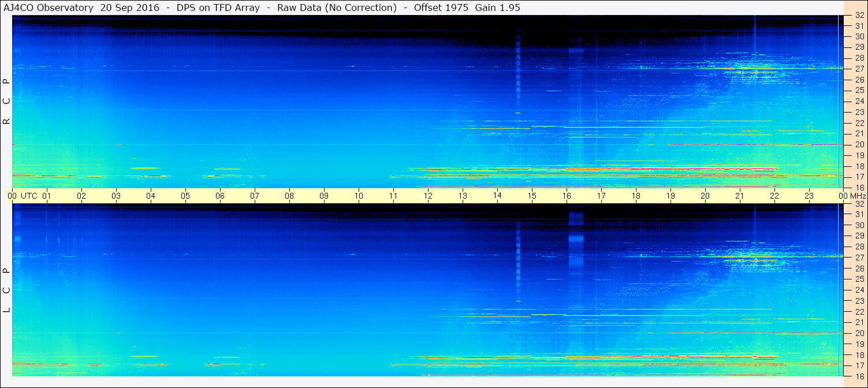
Task: Select the 10 hour mark on UTC axis
Action: click(359, 196)
